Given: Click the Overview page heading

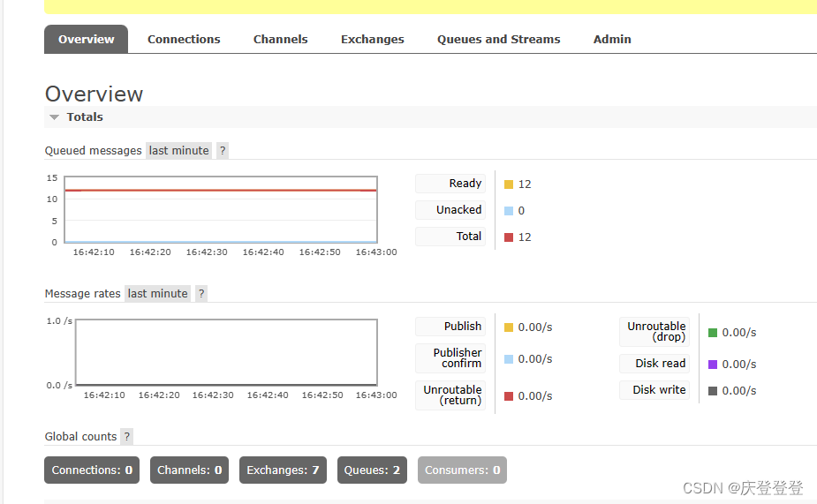Looking at the screenshot, I should [x=94, y=94].
